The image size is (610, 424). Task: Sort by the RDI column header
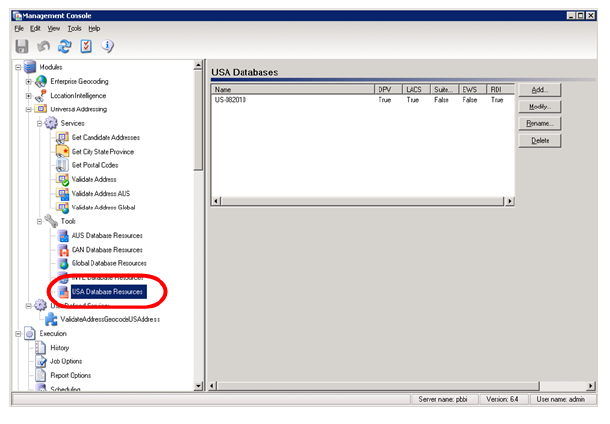point(500,89)
